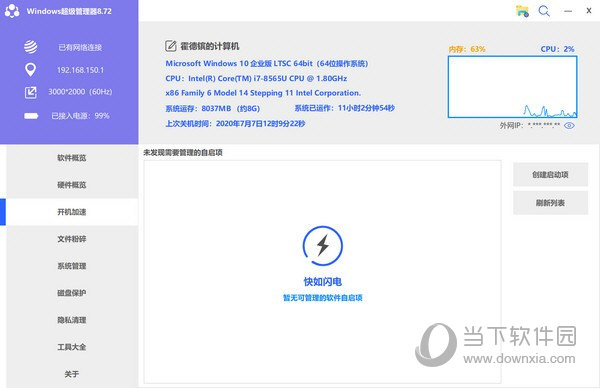Screen dimensions: 600x388
Task: Click the 内存: 63% label
Action: click(467, 49)
